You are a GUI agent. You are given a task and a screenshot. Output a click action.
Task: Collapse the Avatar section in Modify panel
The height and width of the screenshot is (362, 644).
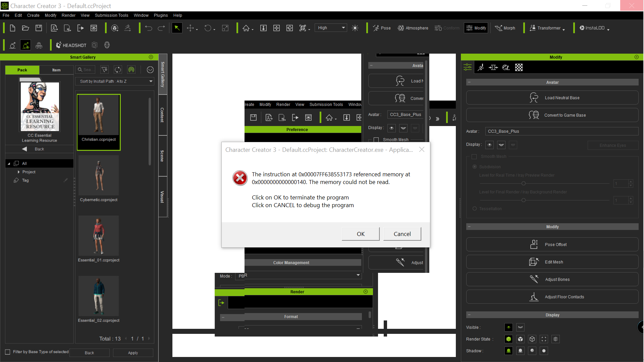point(469,82)
